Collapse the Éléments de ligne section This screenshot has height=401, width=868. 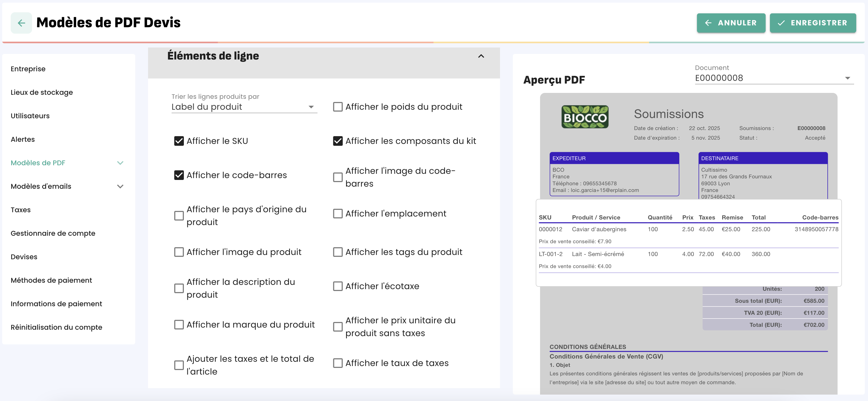click(481, 56)
